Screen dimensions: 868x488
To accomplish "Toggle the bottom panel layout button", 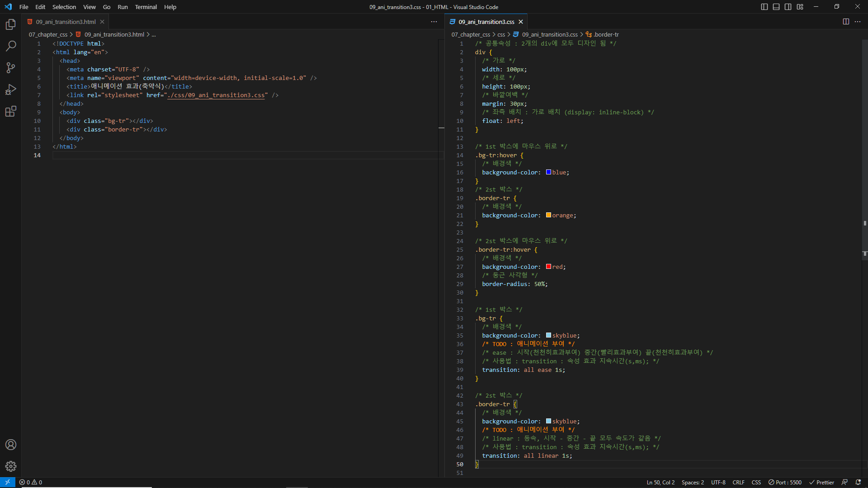I will tap(776, 7).
